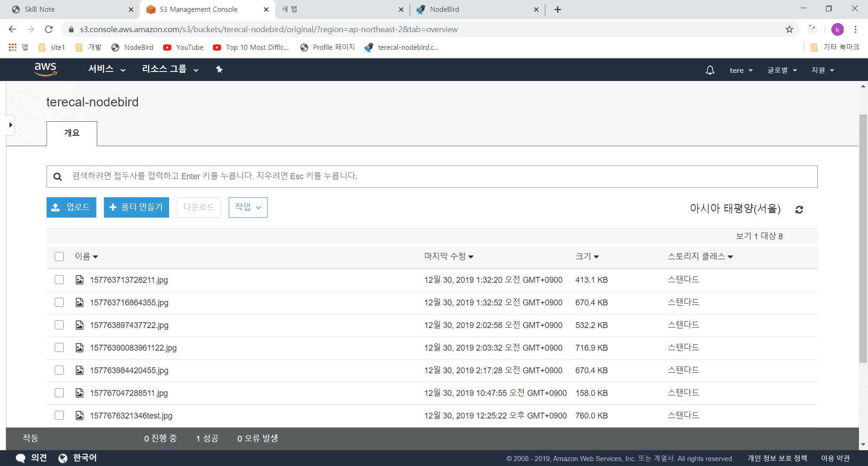Screen dimensions: 868x466
Task: Open the 1577676321346test.jpg object link
Action: click(x=131, y=416)
